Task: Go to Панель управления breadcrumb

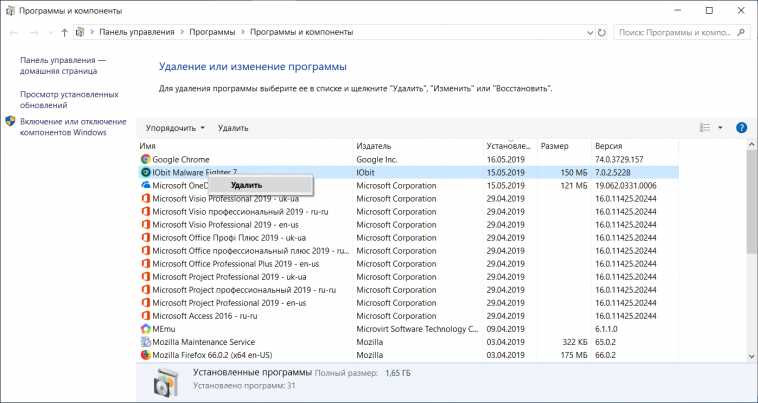Action: coord(137,32)
